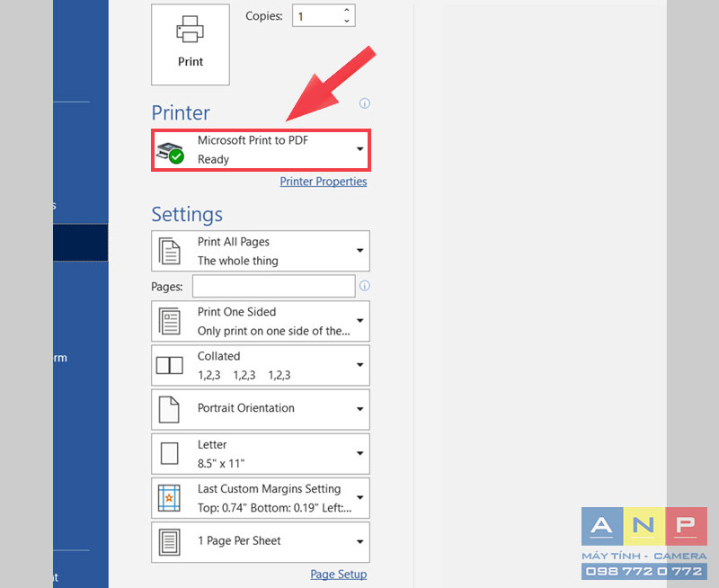The image size is (719, 588).
Task: Expand the Print All Pages dropdown
Action: click(261, 251)
